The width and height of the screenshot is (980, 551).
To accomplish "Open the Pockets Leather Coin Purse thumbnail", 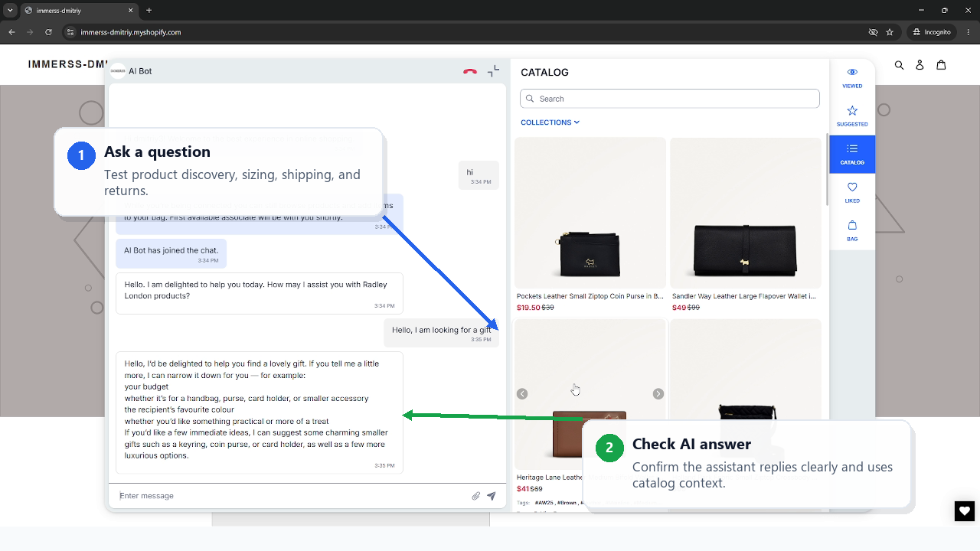I will point(590,213).
